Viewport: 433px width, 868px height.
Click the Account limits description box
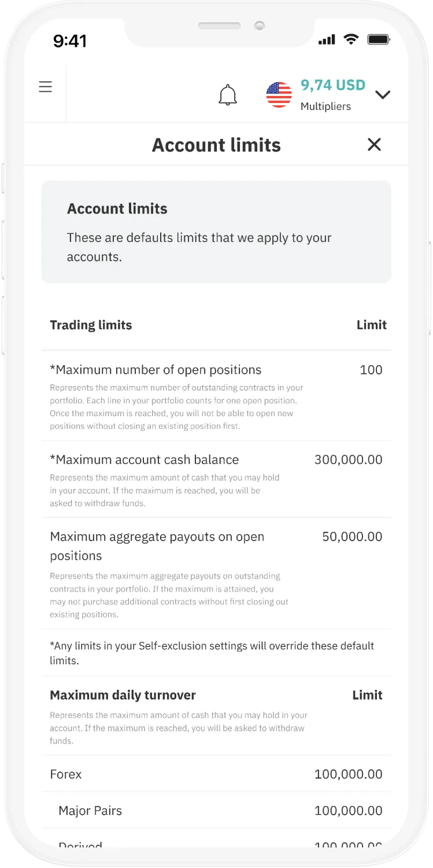[216, 231]
